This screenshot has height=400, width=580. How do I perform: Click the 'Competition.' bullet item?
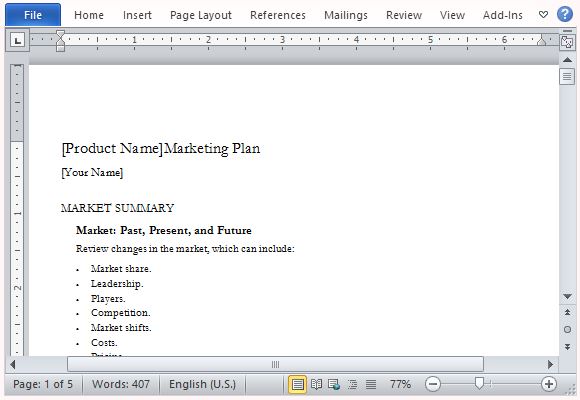click(x=121, y=313)
